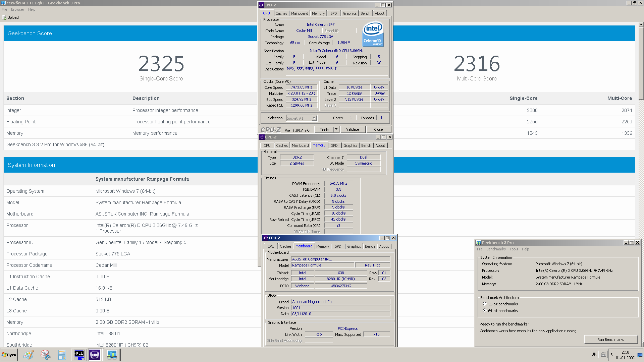Image resolution: width=644 pixels, height=362 pixels.
Task: Click Run Benchmarks button
Action: (610, 340)
